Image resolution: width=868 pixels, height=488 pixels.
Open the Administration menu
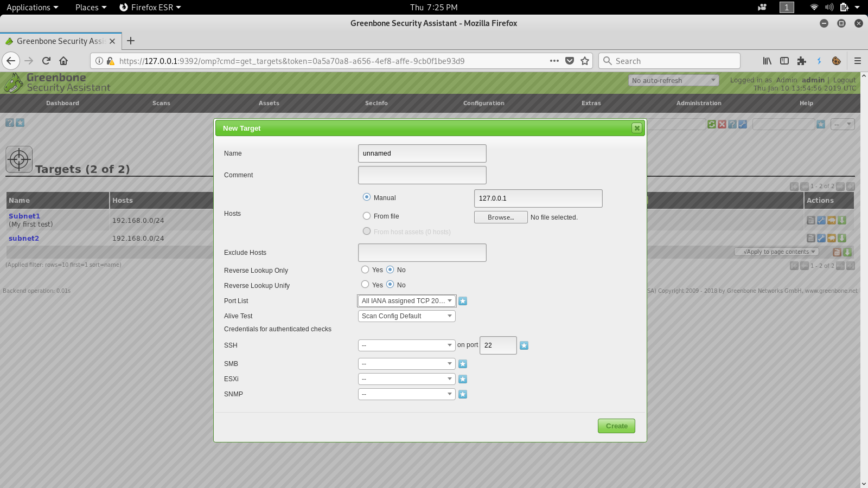coord(699,103)
